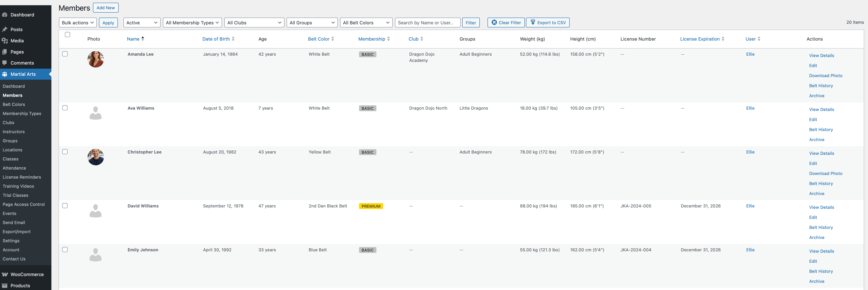Click Amanda Lee's profile photo thumbnail
This screenshot has width=868, height=290.
point(95,59)
